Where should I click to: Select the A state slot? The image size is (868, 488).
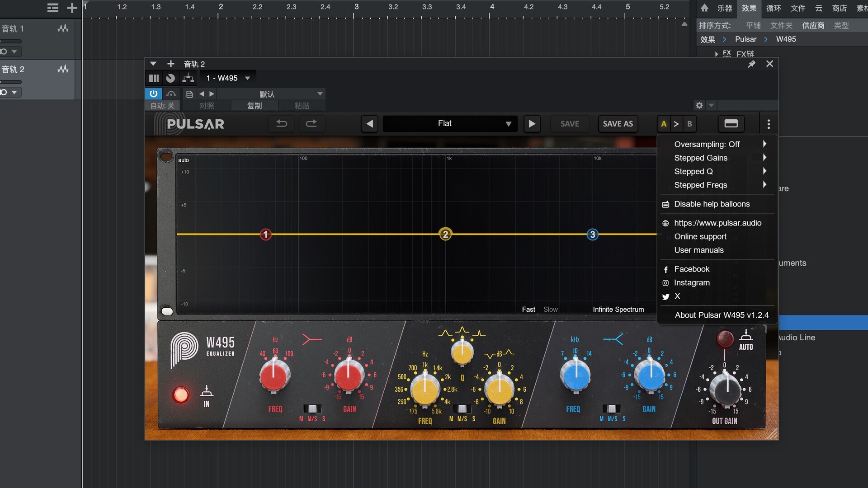coord(664,124)
